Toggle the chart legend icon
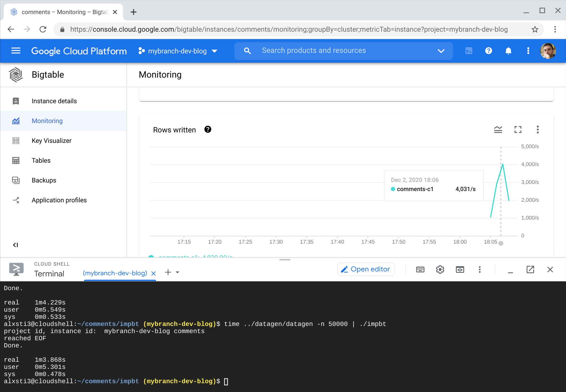The height and width of the screenshot is (392, 566). coord(498,129)
